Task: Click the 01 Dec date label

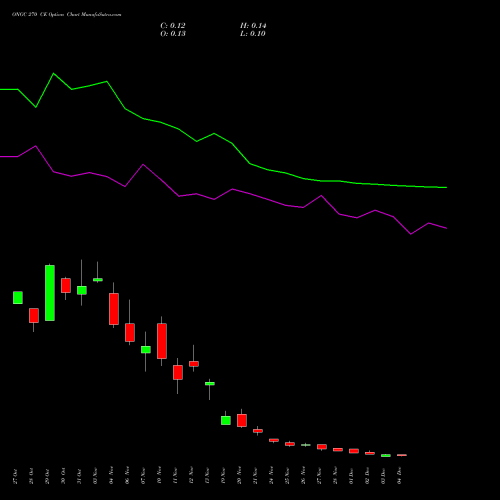Action: [351, 476]
